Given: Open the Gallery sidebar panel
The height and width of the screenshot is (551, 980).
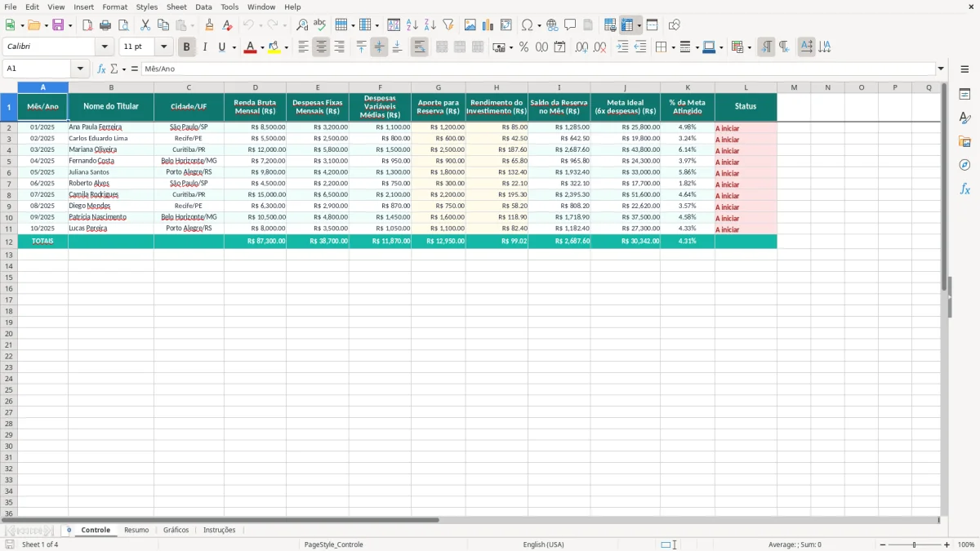Looking at the screenshot, I should 964,141.
